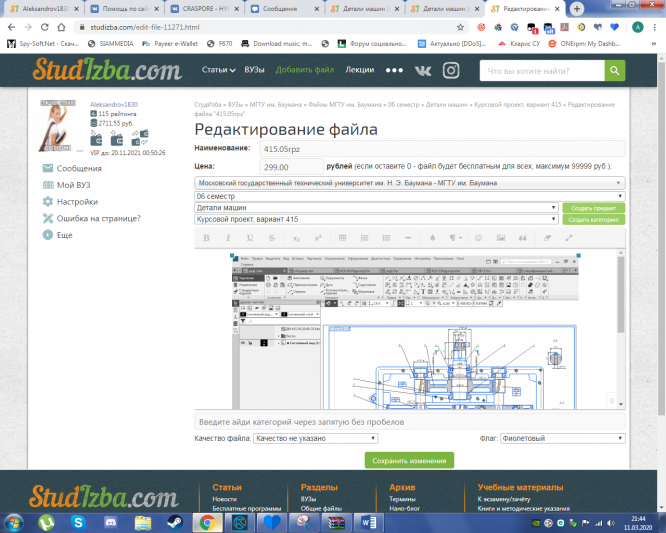Click the category IDs input field
Screen dimensions: 666x533
pyautogui.click(x=409, y=422)
